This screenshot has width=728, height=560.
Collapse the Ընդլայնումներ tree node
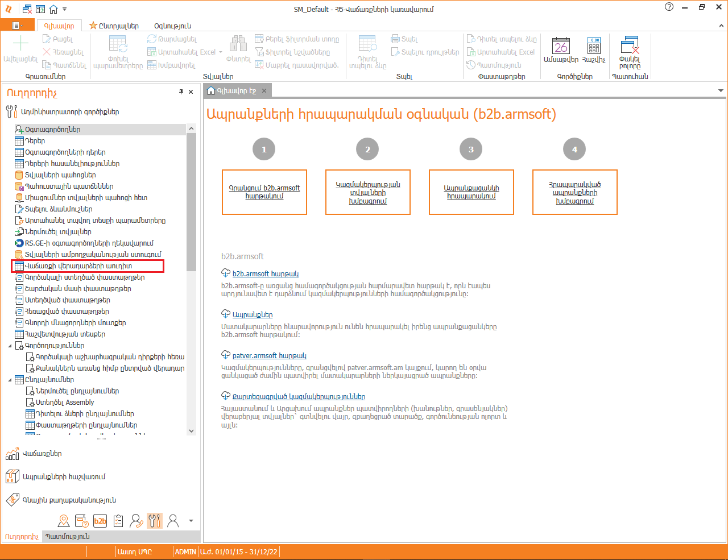pos(10,380)
